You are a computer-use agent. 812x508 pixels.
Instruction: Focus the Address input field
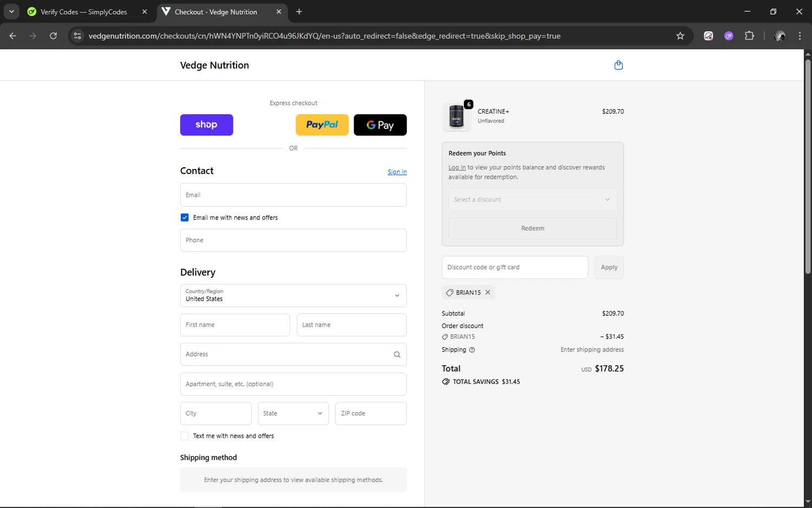[293, 354]
